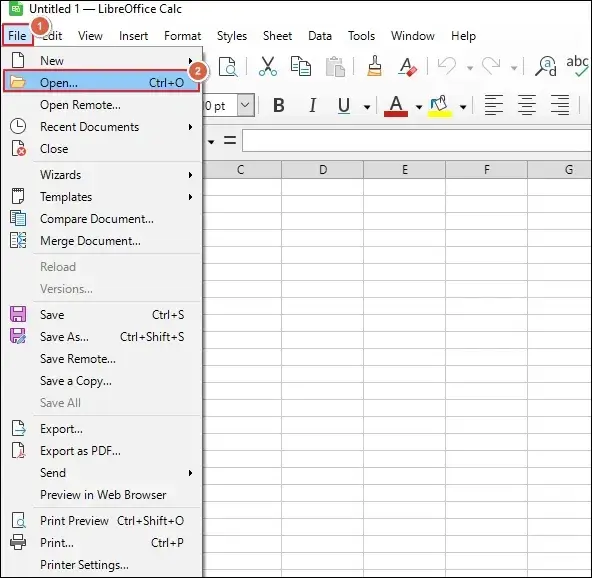This screenshot has width=592, height=578.
Task: Center text horizontally
Action: click(x=527, y=105)
